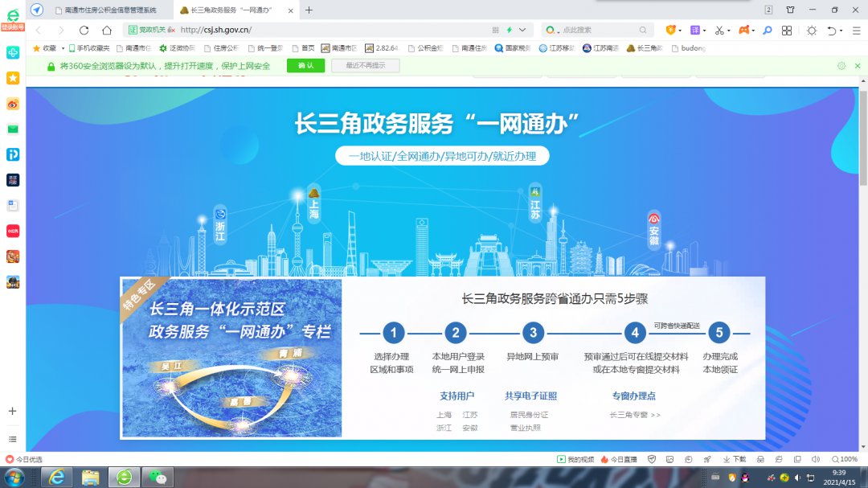Reload the current page
Viewport: 868px width, 488px height.
84,30
